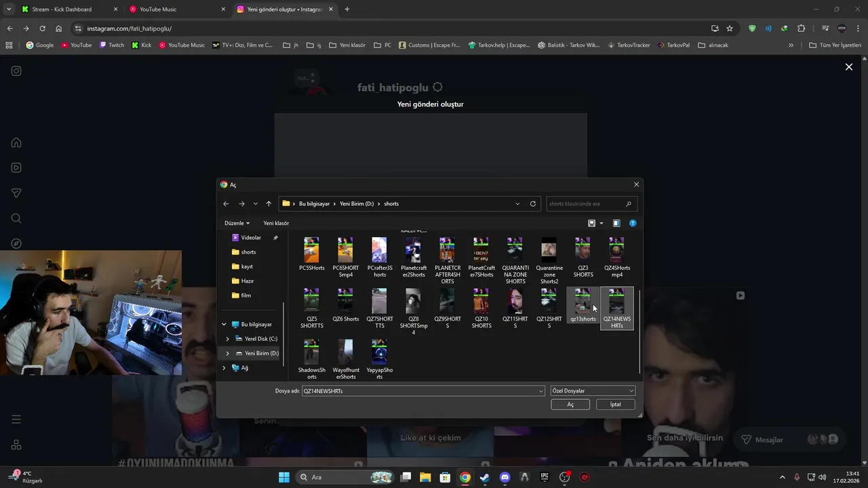Image resolution: width=868 pixels, height=488 pixels.
Task: Go back in the file dialog
Action: tap(226, 203)
